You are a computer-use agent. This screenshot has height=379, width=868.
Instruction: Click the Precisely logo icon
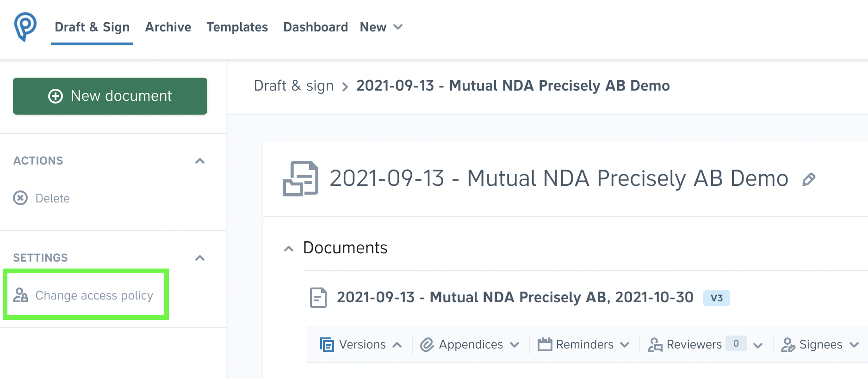(x=25, y=27)
